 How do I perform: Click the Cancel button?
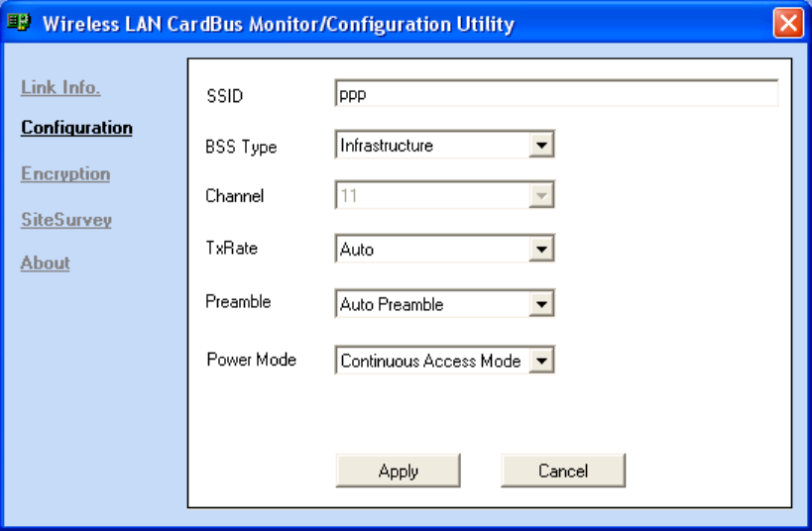[563, 471]
